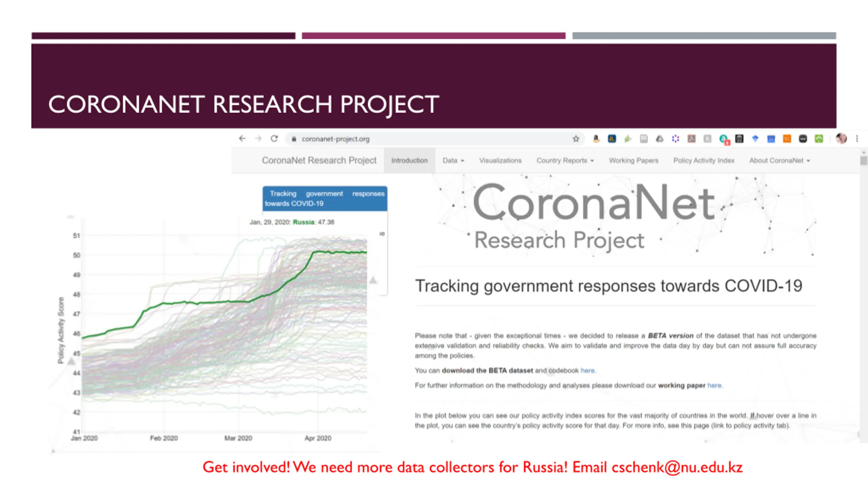
Task: Click the orange SC extension icon
Action: tap(787, 139)
